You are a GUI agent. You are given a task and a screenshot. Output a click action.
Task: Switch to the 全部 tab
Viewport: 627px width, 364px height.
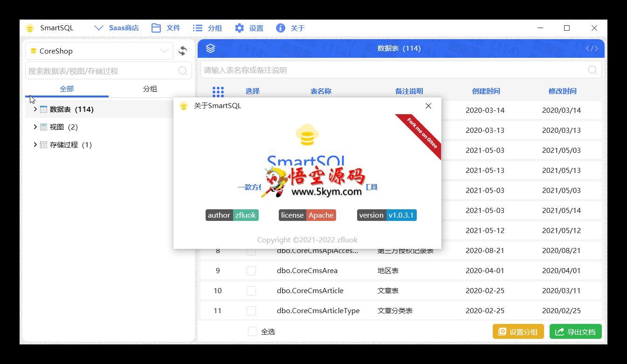[x=67, y=89]
